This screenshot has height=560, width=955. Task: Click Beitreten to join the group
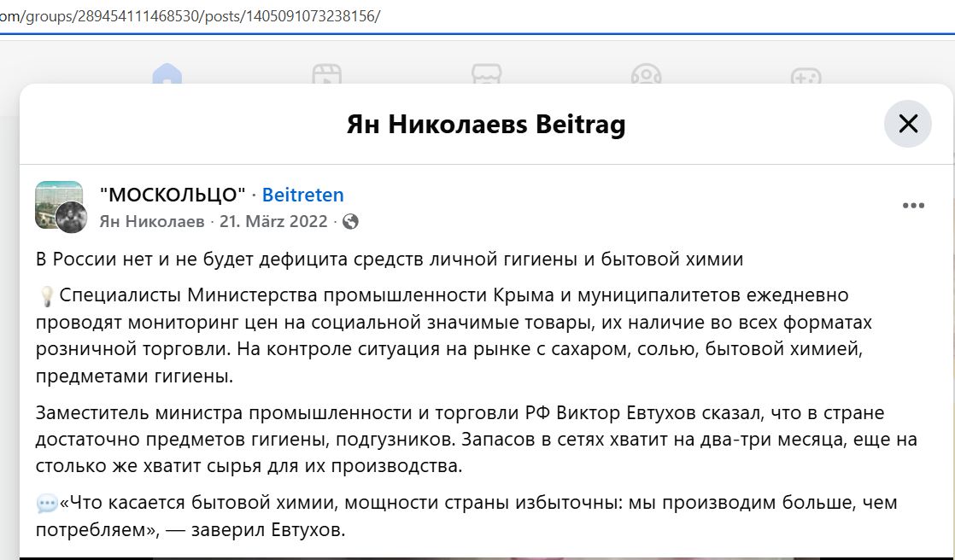(x=302, y=195)
